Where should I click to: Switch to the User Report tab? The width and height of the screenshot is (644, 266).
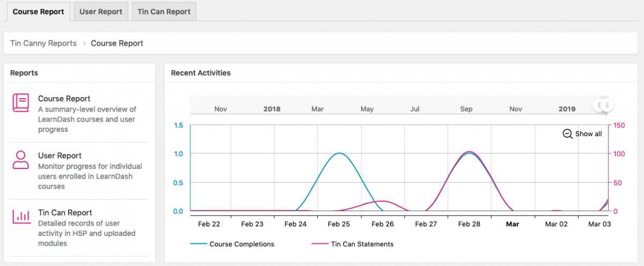click(101, 12)
